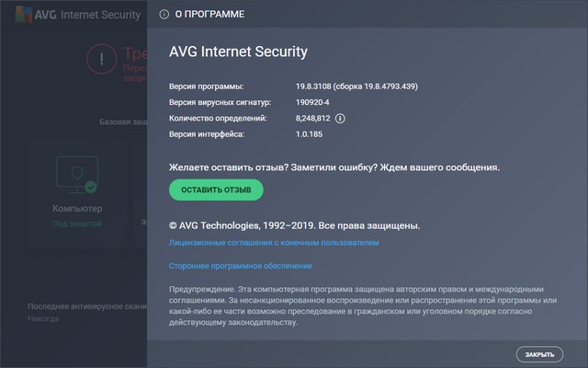588x368 pixels.
Task: Open the Стороннее программное обеспечение link
Action: coord(241,266)
